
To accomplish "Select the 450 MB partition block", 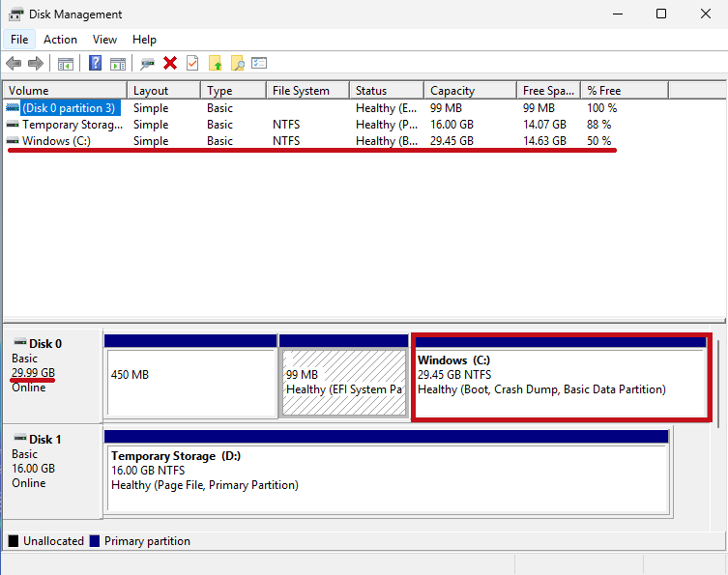I will pyautogui.click(x=190, y=376).
